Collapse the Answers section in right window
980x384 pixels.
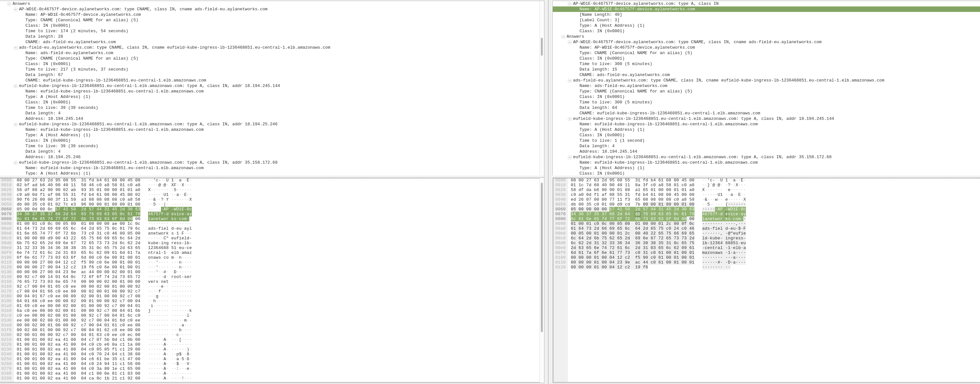click(563, 36)
